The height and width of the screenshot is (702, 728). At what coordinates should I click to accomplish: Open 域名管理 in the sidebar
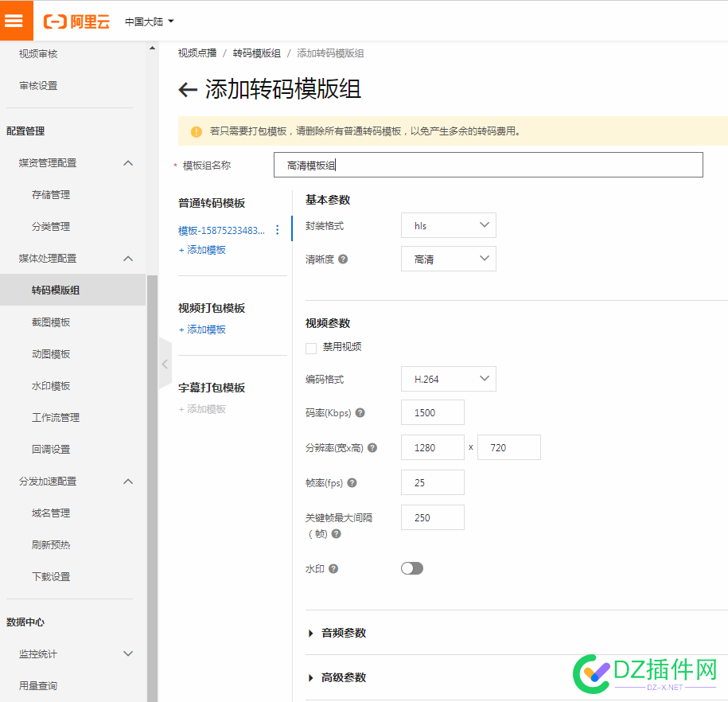51,513
